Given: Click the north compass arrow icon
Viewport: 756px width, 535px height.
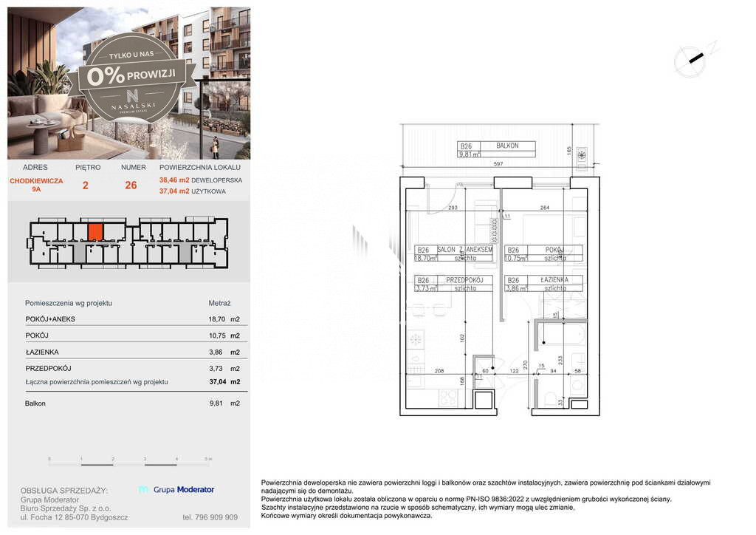Looking at the screenshot, I should click(x=695, y=59).
